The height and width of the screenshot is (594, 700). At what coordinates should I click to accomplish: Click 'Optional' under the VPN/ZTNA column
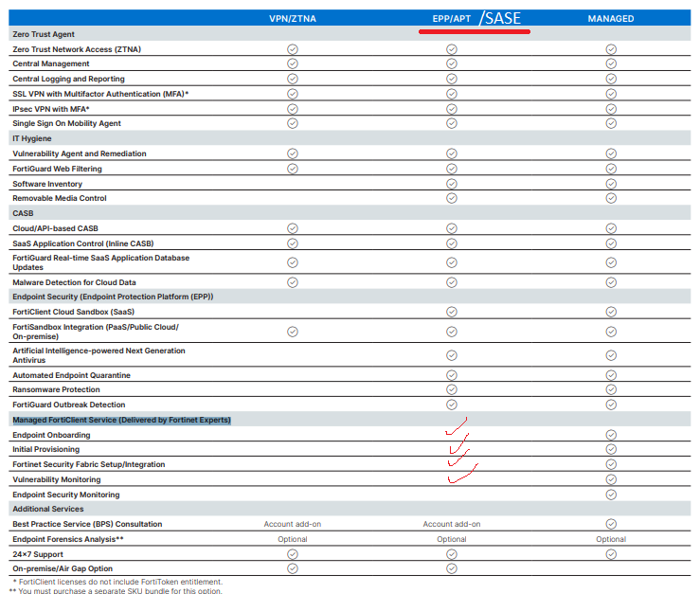click(x=293, y=539)
